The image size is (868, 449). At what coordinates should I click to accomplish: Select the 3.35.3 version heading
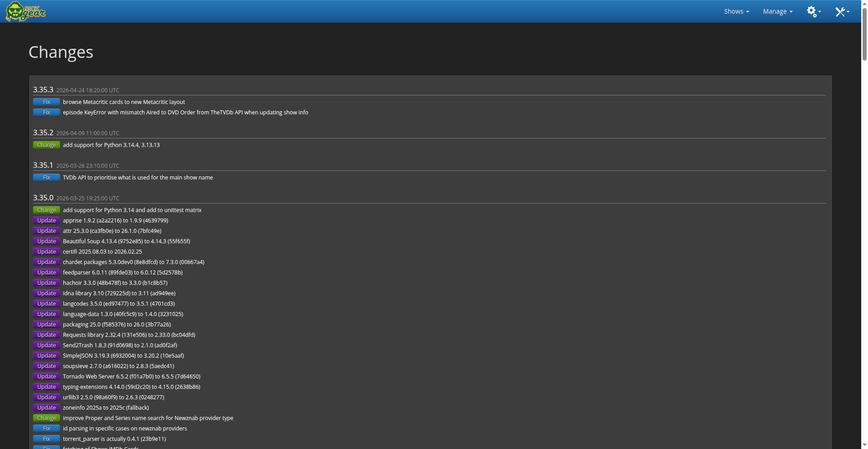[43, 90]
